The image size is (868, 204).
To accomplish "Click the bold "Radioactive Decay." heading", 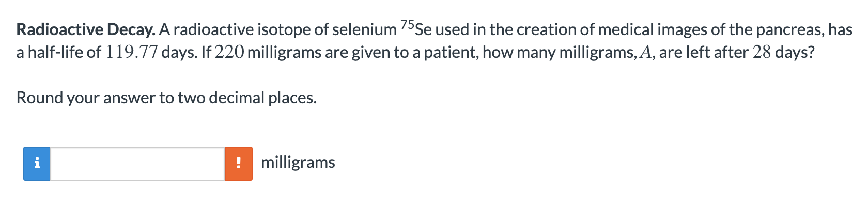I will [86, 30].
